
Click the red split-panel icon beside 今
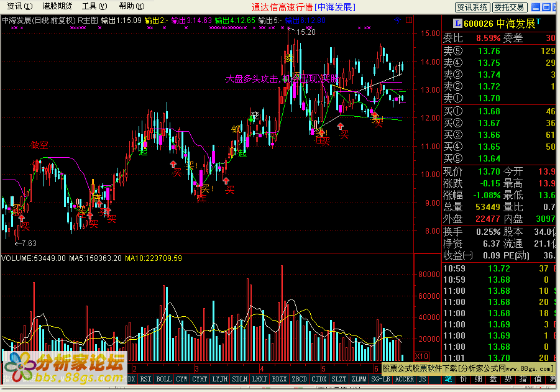pos(409,20)
